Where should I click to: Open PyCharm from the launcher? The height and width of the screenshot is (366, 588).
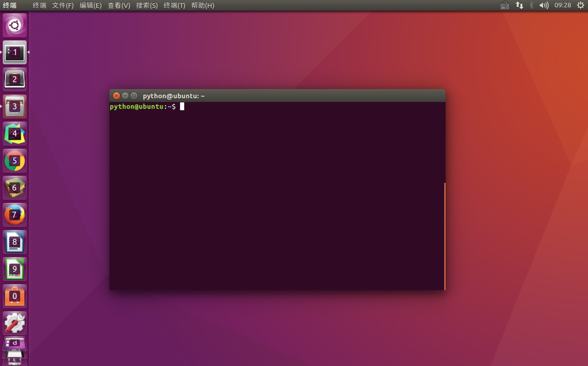point(14,134)
